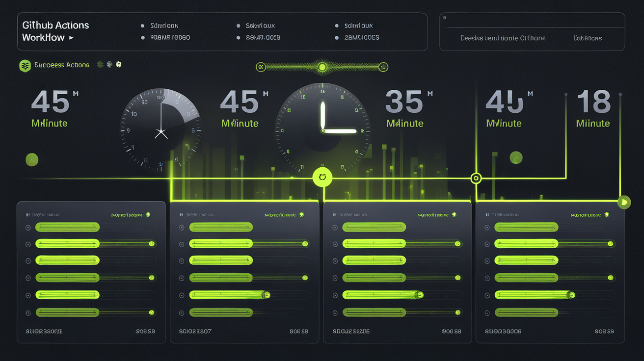The height and width of the screenshot is (361, 644).
Task: Click the green badge icon in the first panel header
Action: 148,215
